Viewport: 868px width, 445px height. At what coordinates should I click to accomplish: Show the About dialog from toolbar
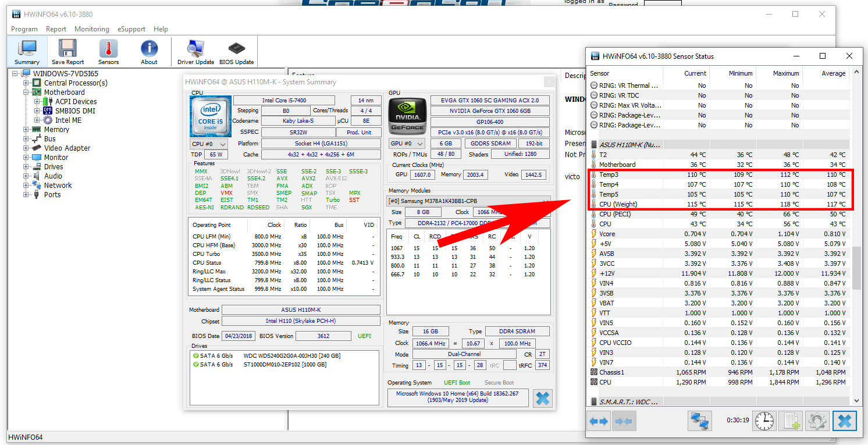(x=149, y=52)
